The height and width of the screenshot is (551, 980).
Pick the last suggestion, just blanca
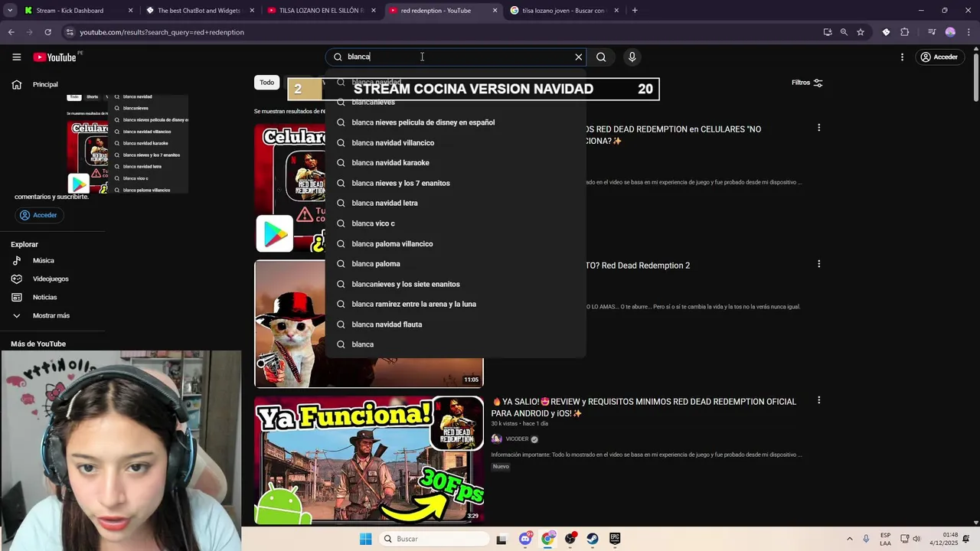click(x=456, y=344)
